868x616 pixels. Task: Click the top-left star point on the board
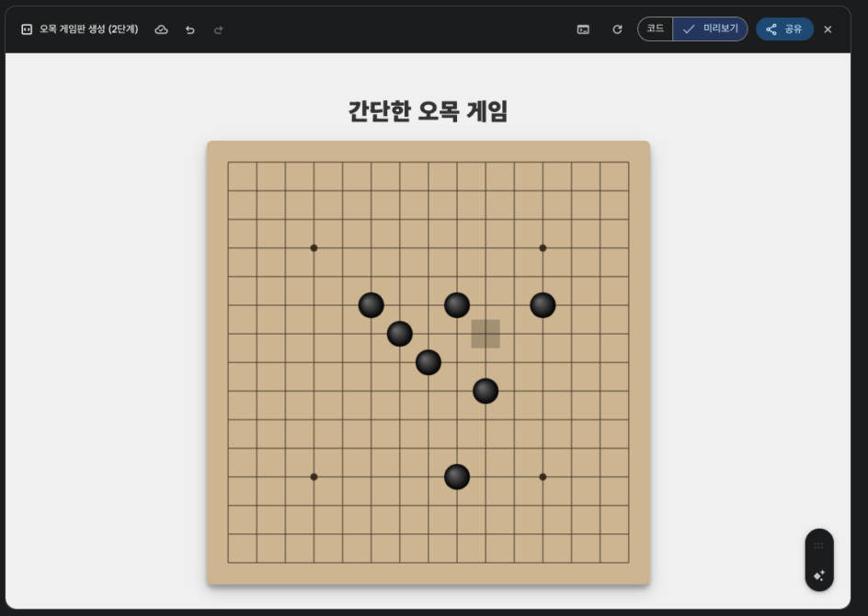(x=314, y=248)
